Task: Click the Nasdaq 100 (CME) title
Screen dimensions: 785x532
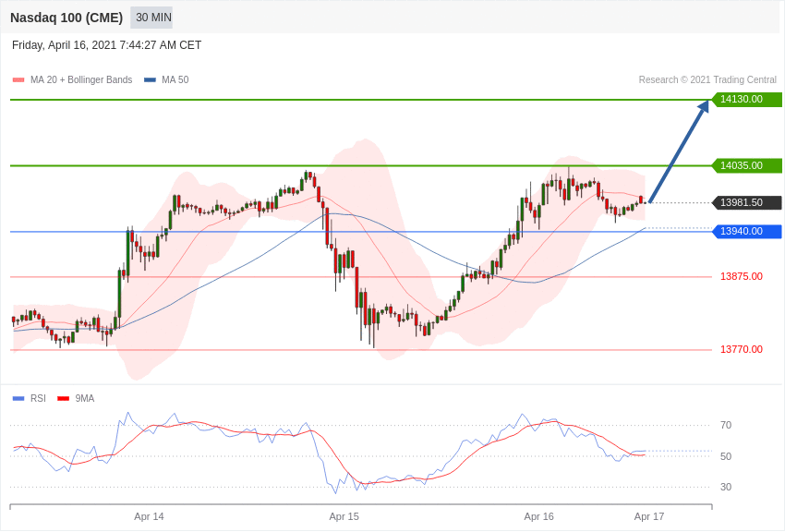Action: pyautogui.click(x=66, y=18)
